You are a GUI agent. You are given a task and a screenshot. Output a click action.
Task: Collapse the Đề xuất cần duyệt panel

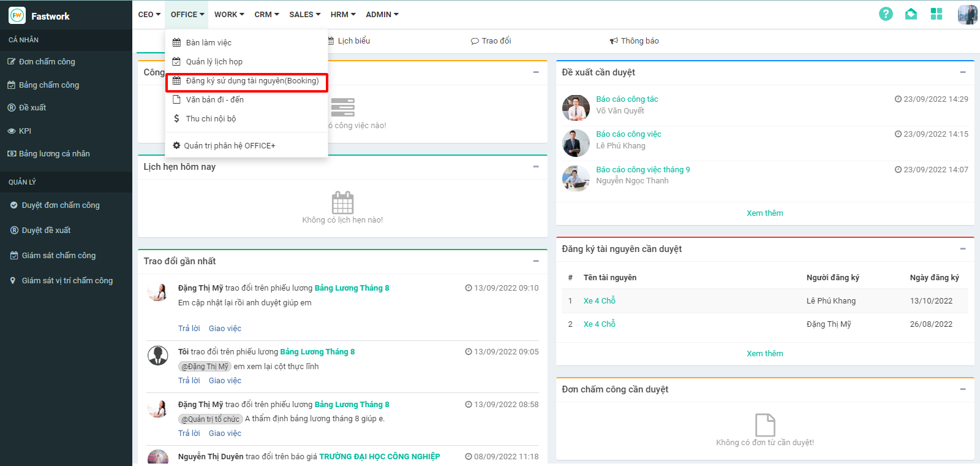pos(963,72)
